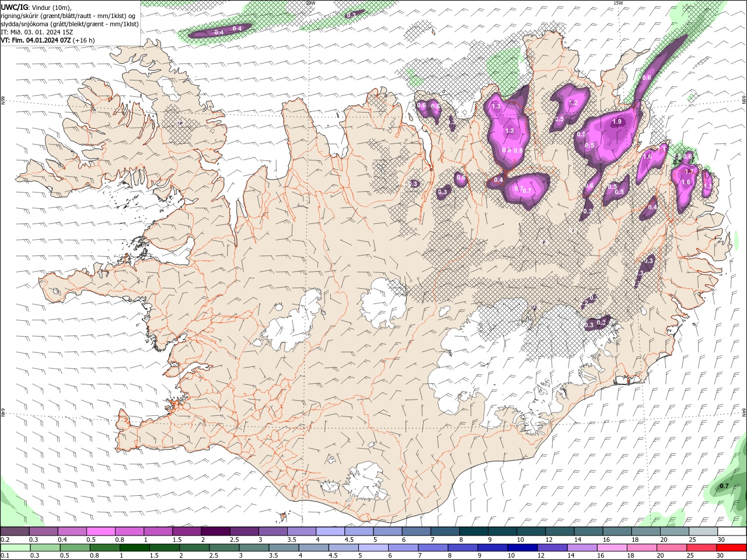The height and width of the screenshot is (560, 747).
Task: Click the dark teal 8–9 swatch in the top legend row
Action: (x=473, y=531)
